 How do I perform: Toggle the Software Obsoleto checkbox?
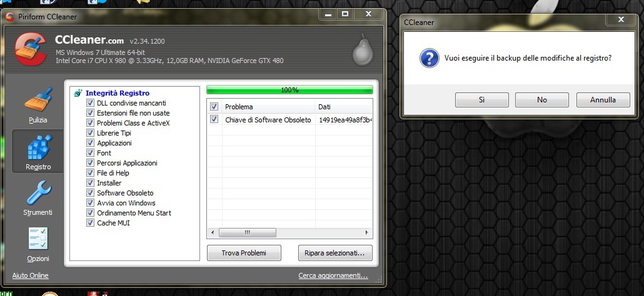[91, 193]
